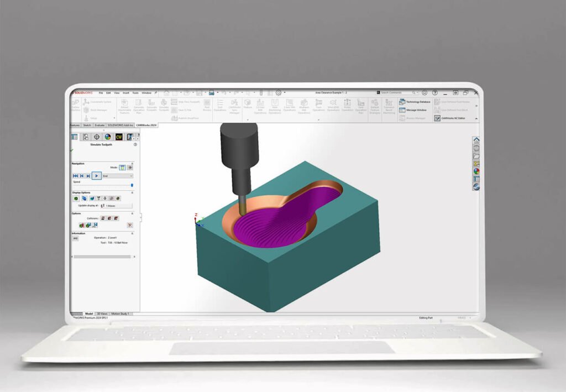This screenshot has height=392, width=566.
Task: Open the End simulation run dropdown
Action: coord(132,175)
